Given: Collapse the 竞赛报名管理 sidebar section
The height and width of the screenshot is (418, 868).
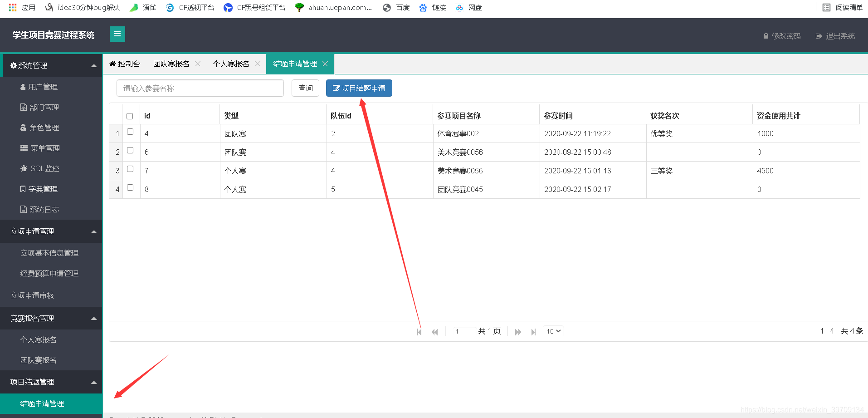Looking at the screenshot, I should [51, 319].
